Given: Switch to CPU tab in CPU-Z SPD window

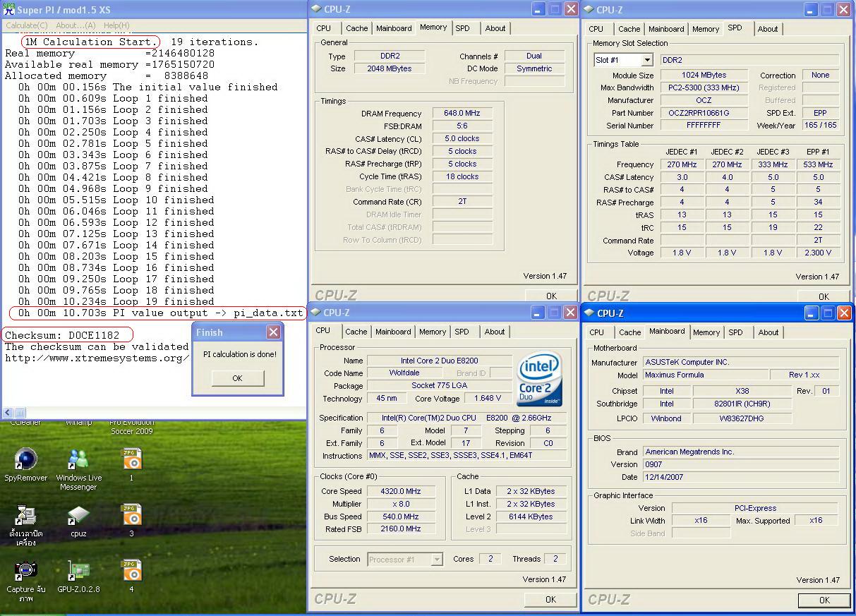Looking at the screenshot, I should (x=596, y=29).
